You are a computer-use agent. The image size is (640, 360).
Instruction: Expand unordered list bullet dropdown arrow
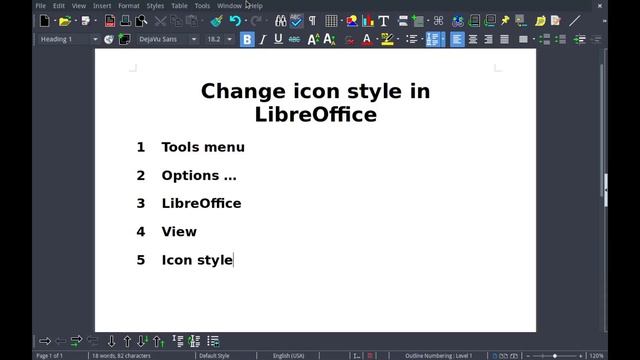pyautogui.click(x=421, y=39)
